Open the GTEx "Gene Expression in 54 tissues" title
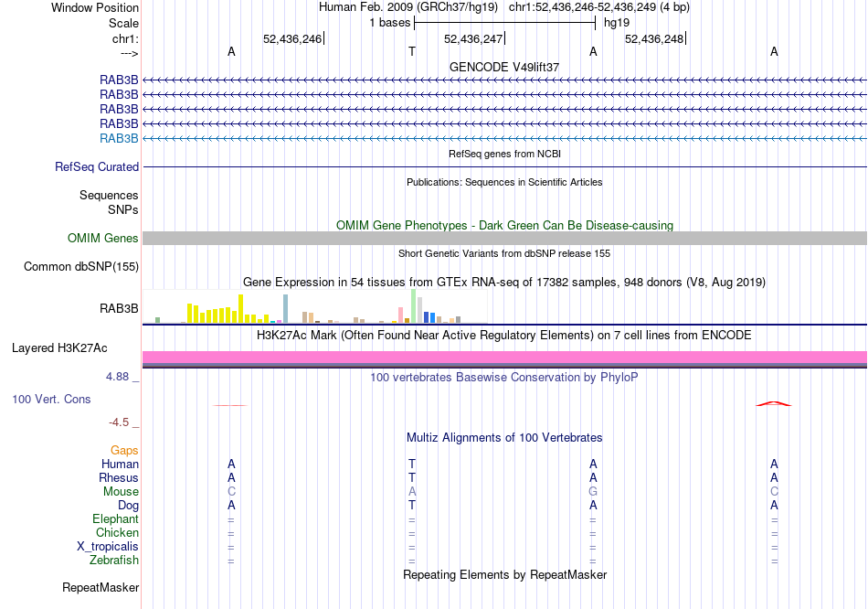The height and width of the screenshot is (609, 868). pyautogui.click(x=504, y=282)
